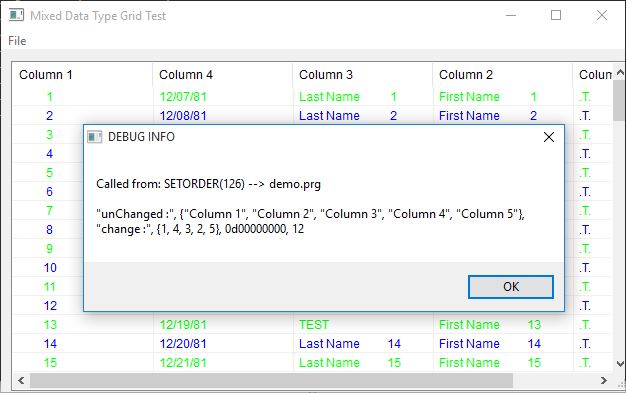Click the vertical scrollbar down arrow
The height and width of the screenshot is (393, 626).
point(620,363)
